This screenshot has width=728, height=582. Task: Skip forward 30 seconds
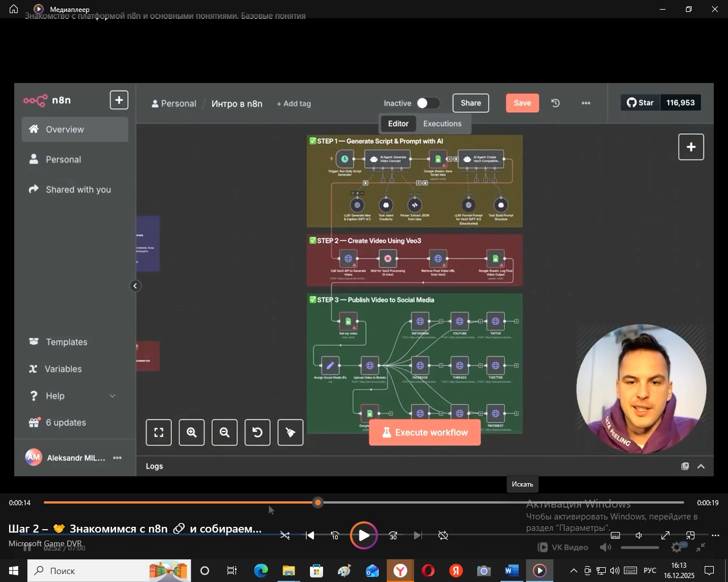coord(393,535)
